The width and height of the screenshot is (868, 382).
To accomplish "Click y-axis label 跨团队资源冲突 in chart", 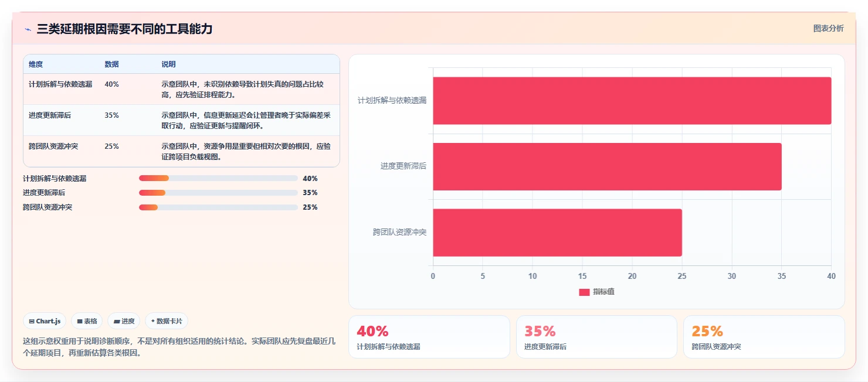I will coord(400,233).
